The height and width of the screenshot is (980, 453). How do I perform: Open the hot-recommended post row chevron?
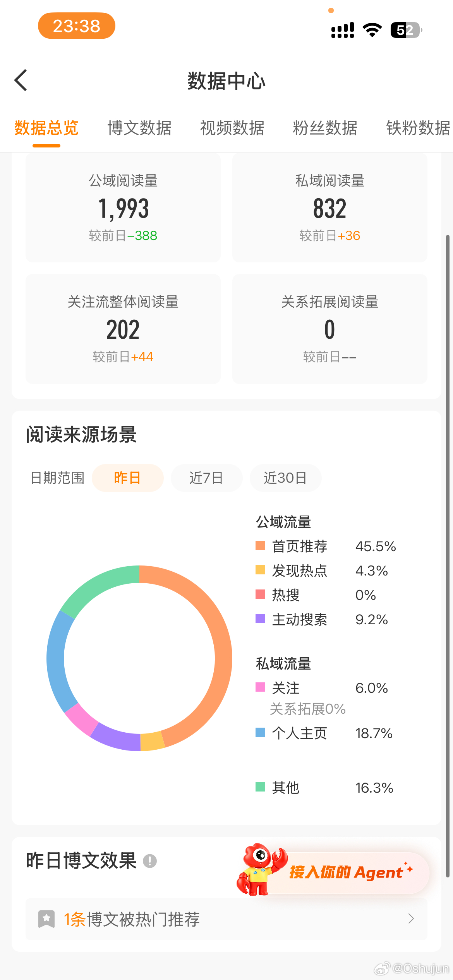coord(411,919)
